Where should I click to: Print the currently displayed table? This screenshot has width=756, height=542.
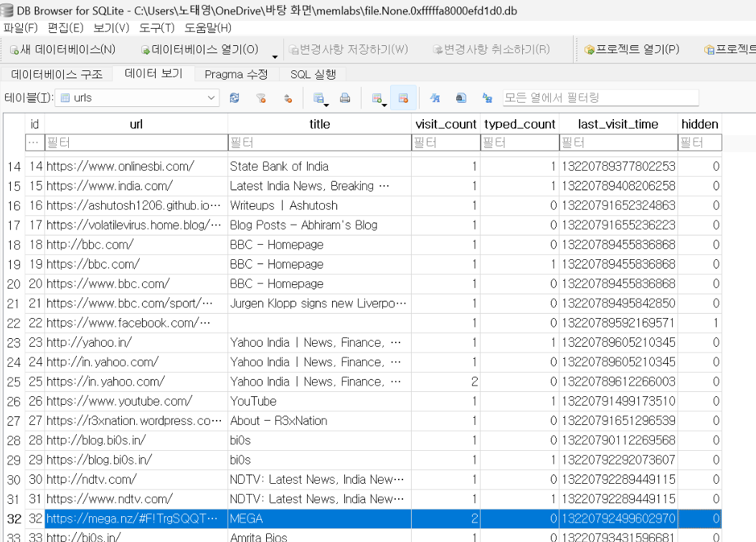pos(345,98)
